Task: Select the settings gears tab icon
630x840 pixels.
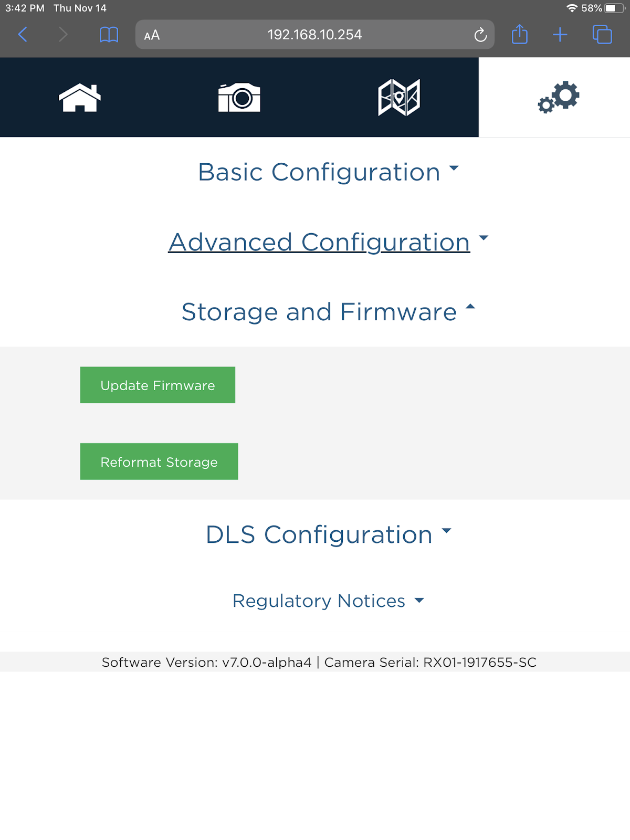Action: point(559,97)
